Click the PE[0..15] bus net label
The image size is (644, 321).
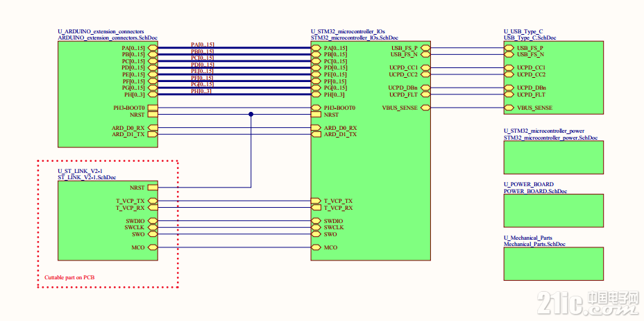click(203, 71)
